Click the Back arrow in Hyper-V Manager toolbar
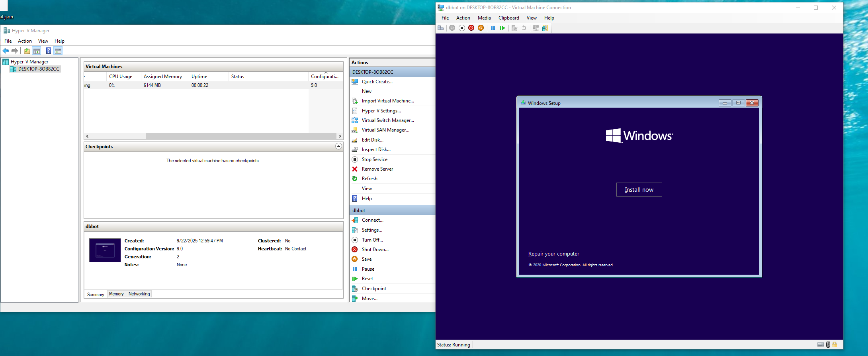 6,51
